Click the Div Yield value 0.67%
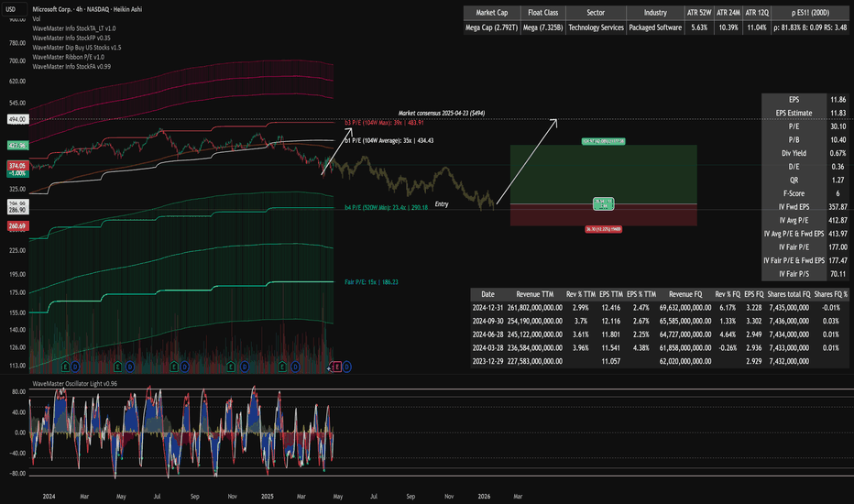This screenshot has width=854, height=504. tap(838, 154)
